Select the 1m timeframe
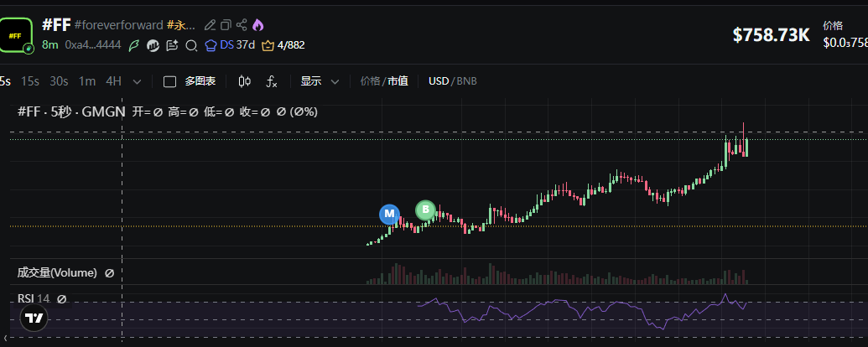 [87, 81]
